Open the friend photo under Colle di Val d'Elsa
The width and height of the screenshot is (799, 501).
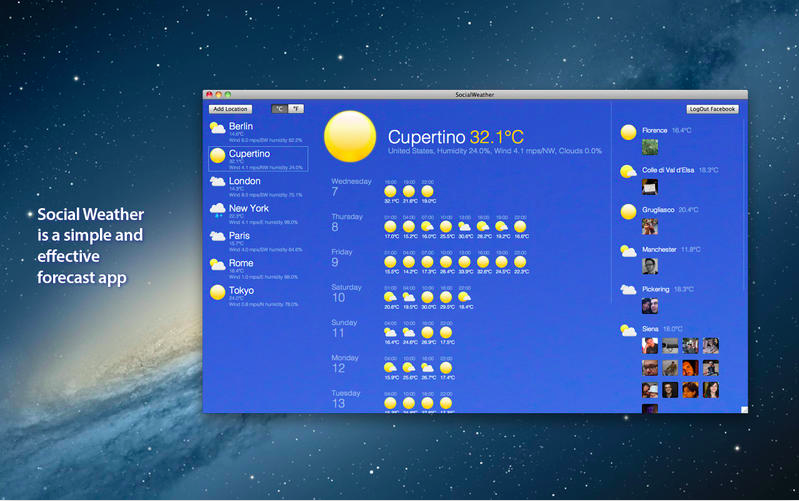point(650,187)
